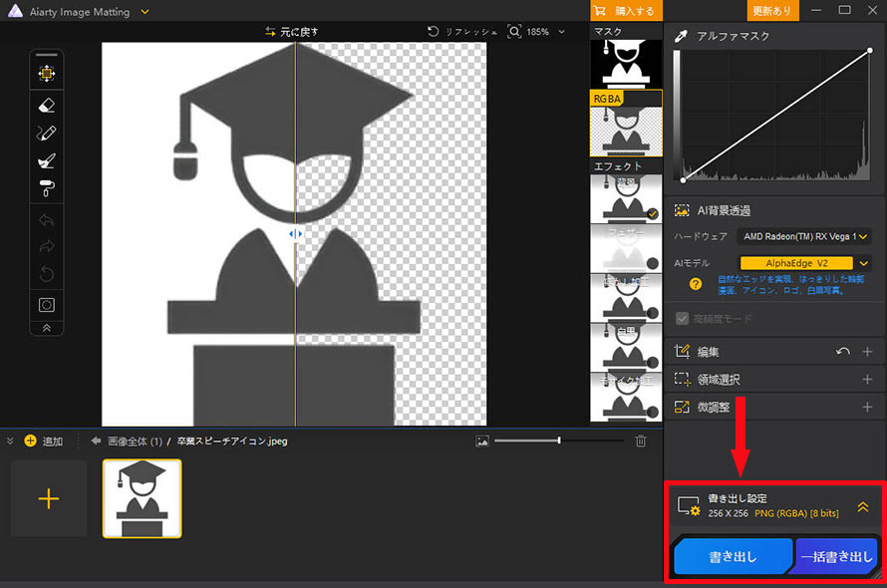Click the Aiarty Image Matting logo
Screen dimensions: 887x588
tap(15, 11)
